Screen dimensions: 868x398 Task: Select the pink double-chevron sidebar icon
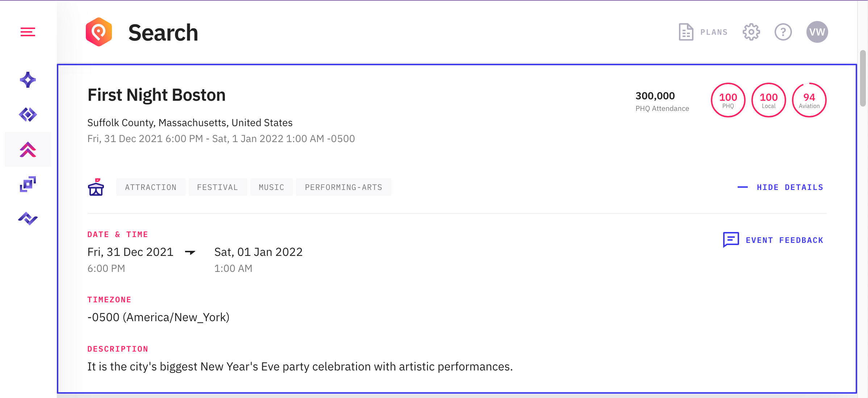coord(28,149)
